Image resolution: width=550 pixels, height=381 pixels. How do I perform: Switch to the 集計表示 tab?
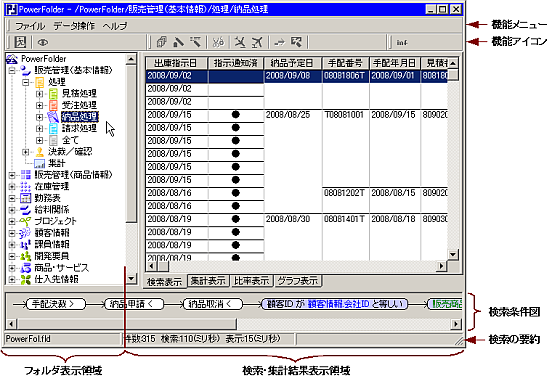[x=208, y=281]
